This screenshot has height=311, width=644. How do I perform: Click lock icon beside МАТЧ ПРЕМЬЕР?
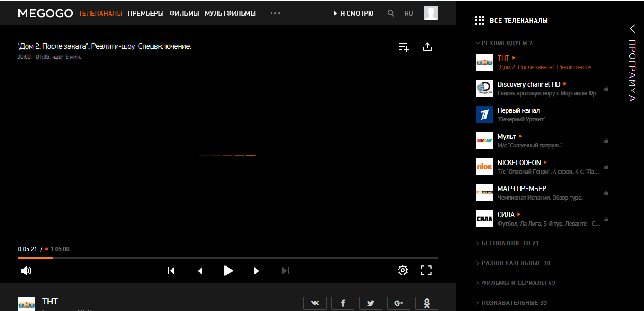(606, 193)
